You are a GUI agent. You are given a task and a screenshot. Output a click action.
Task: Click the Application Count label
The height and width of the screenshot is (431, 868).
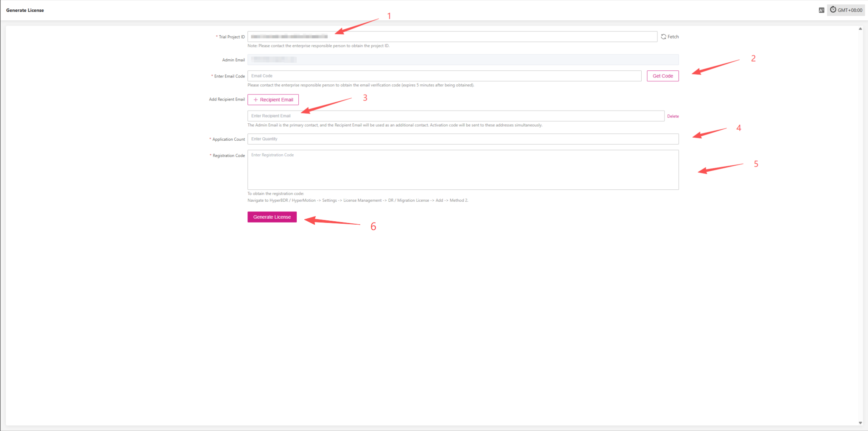(228, 139)
